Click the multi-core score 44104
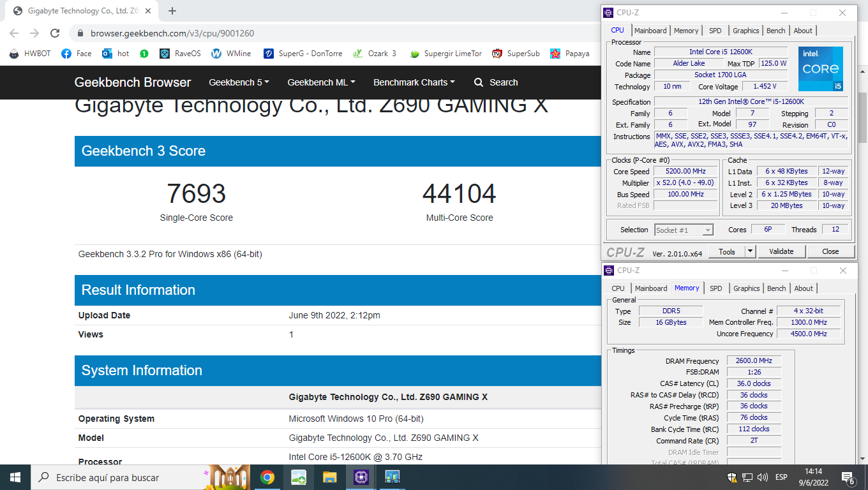Viewport: 868px width, 490px height. (x=460, y=193)
